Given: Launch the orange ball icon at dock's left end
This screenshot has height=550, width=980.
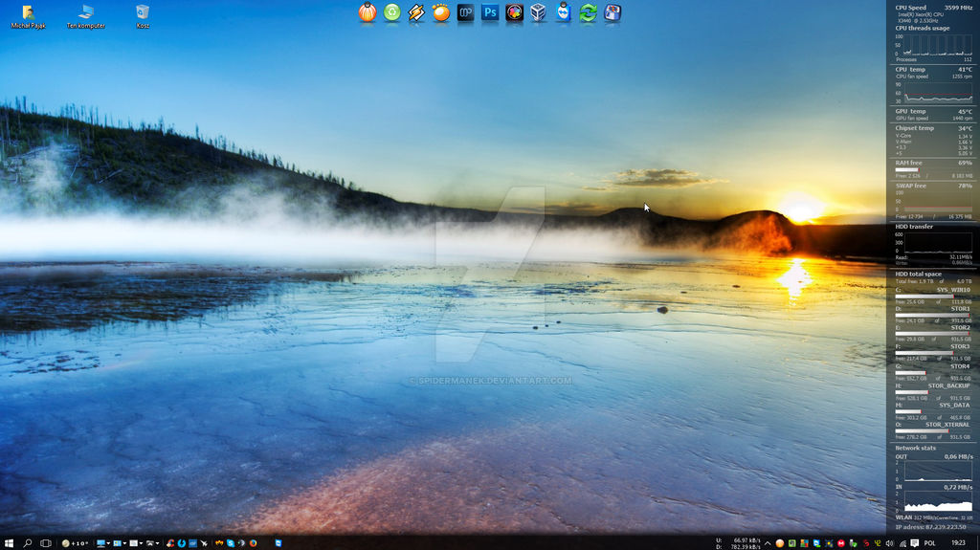Looking at the screenshot, I should (367, 12).
